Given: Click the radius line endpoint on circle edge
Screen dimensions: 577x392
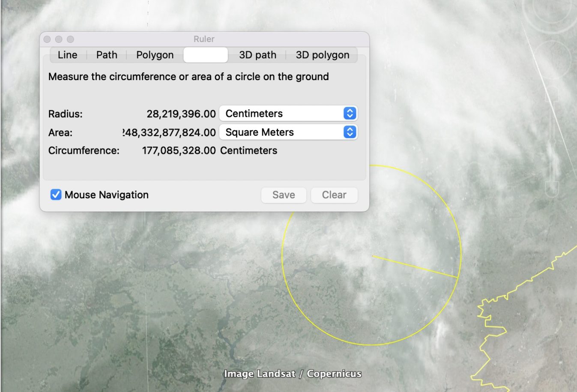Looking at the screenshot, I should (x=458, y=278).
